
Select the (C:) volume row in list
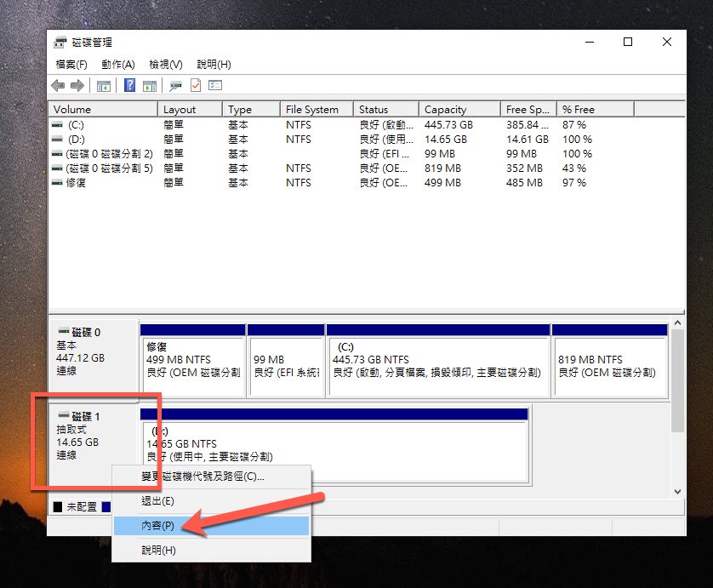(x=77, y=125)
